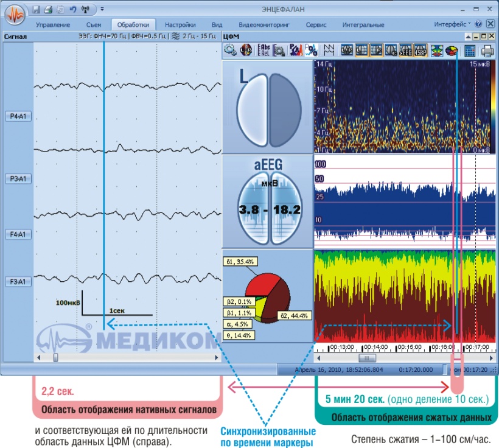Viewport: 499px width, 448px height.
Task: Open the calculator table icon
Action: 470,51
